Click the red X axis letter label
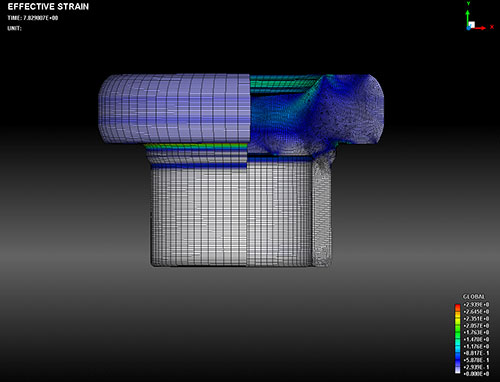The image size is (500, 382). coord(492,27)
